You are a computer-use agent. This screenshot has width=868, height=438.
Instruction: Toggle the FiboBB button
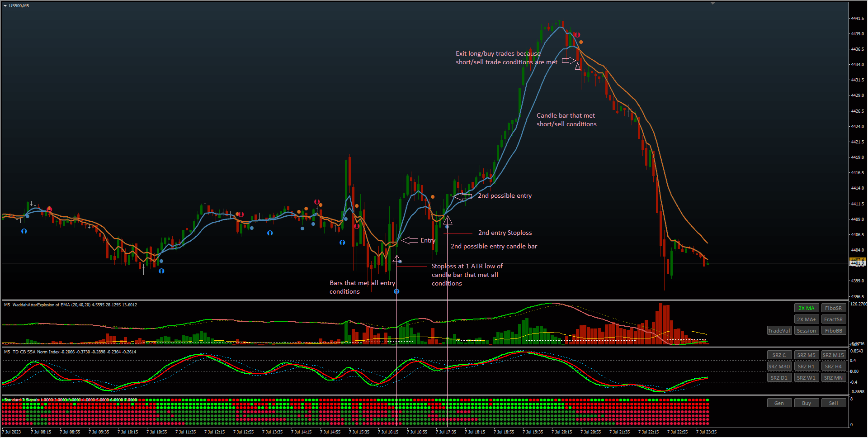point(834,331)
